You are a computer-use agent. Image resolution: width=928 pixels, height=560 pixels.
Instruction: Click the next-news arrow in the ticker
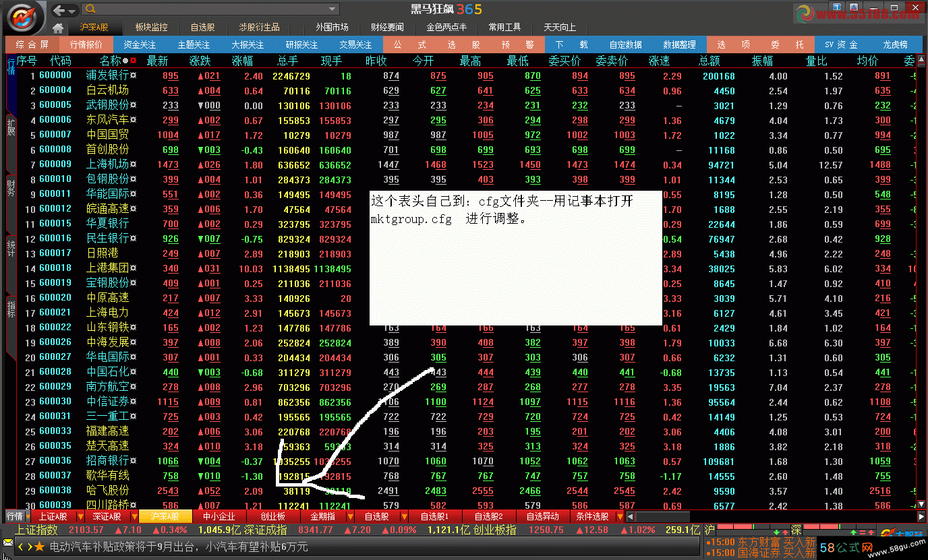pyautogui.click(x=29, y=547)
